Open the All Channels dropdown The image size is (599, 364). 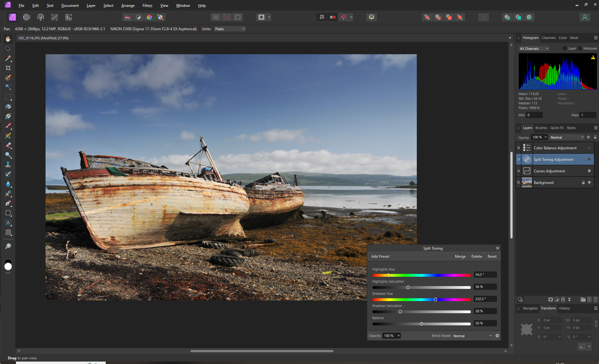(534, 49)
